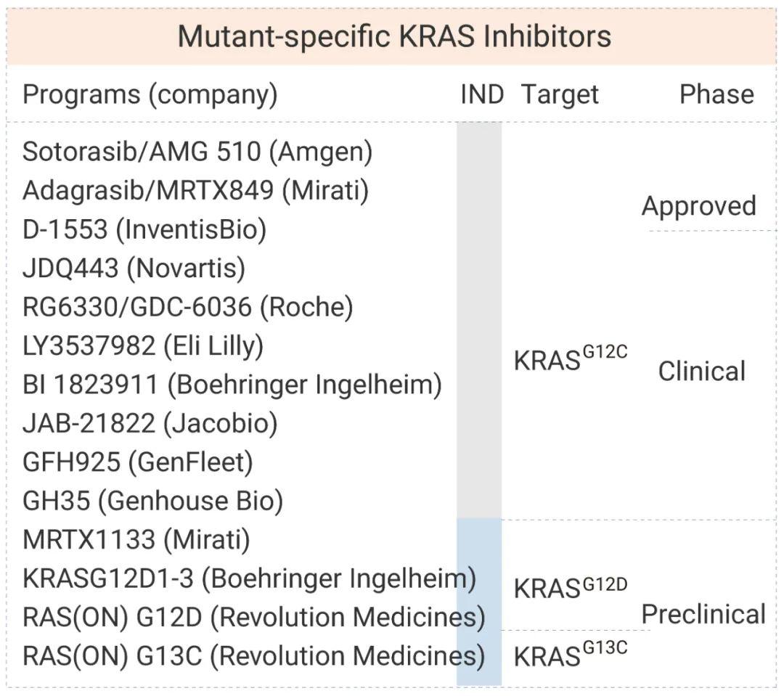
Task: Click the LY3537982 (Eli Lilly) entry
Action: (x=142, y=346)
